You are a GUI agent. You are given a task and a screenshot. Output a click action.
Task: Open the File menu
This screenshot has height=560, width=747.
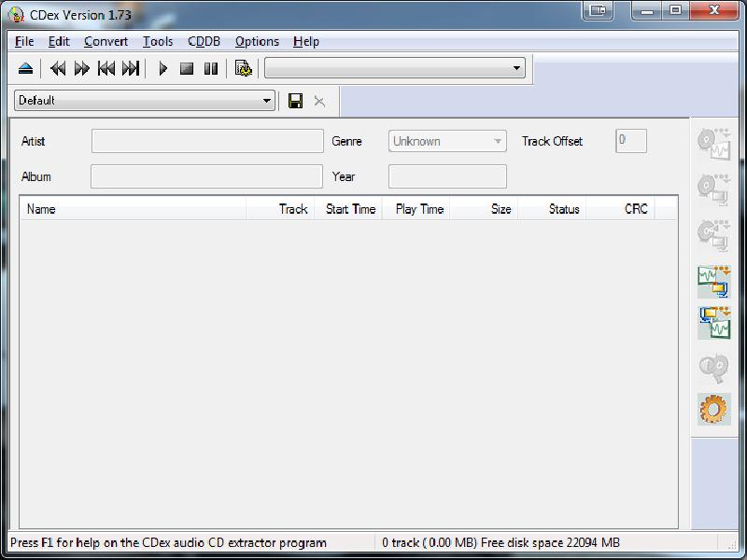coord(24,42)
